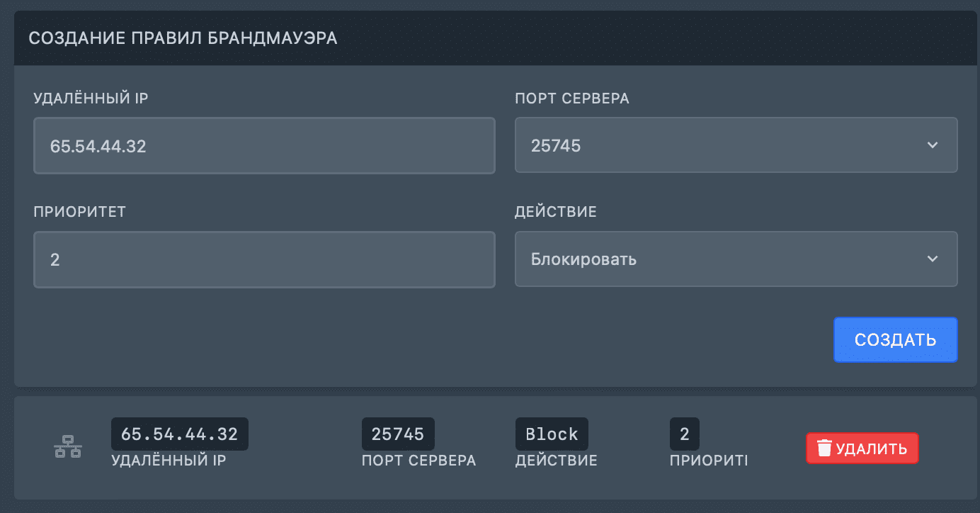Click the Создать button

896,339
